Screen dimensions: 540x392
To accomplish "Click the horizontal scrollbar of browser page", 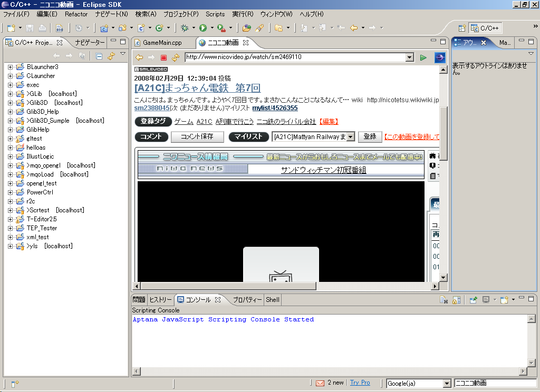I will 228,286.
